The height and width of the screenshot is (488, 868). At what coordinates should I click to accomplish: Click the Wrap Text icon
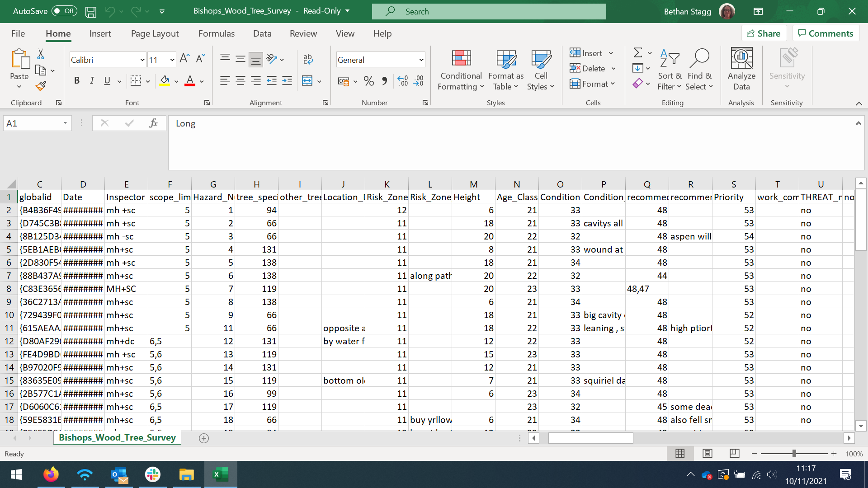pos(308,59)
